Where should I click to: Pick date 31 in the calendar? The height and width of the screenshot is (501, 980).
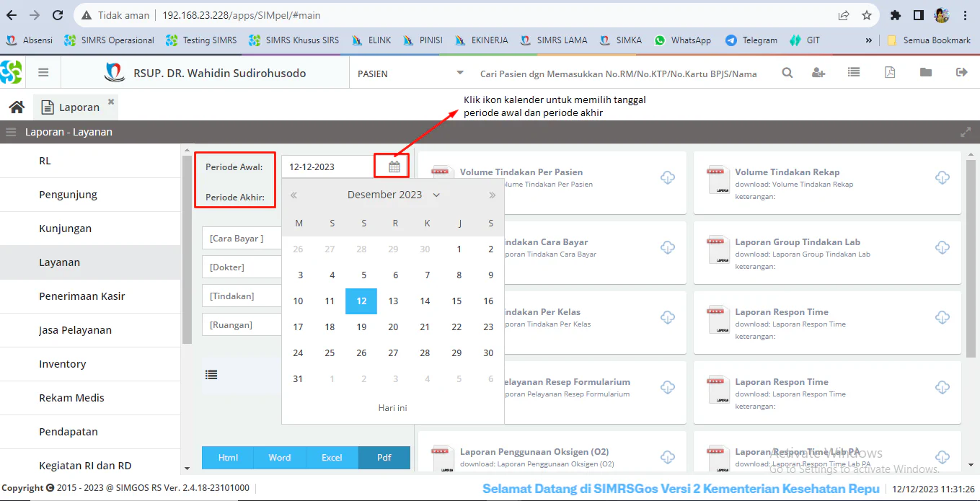tap(298, 379)
